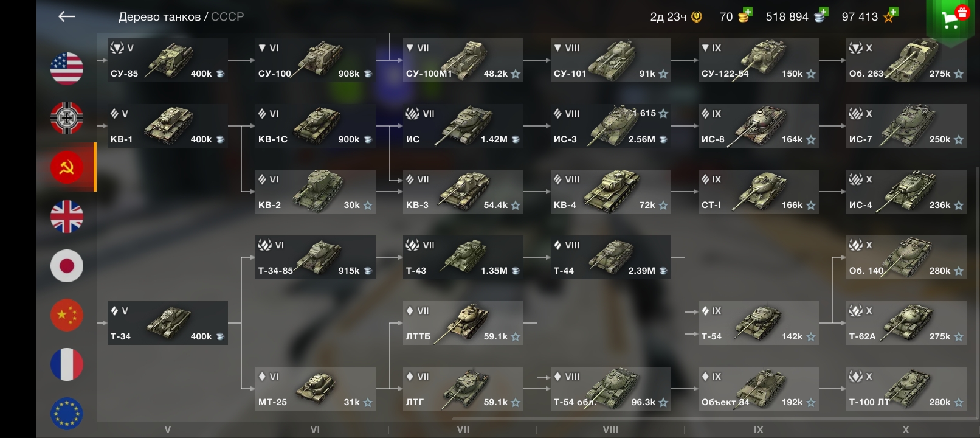The image size is (980, 438).
Task: Select the China flag nation icon
Action: pos(67,315)
